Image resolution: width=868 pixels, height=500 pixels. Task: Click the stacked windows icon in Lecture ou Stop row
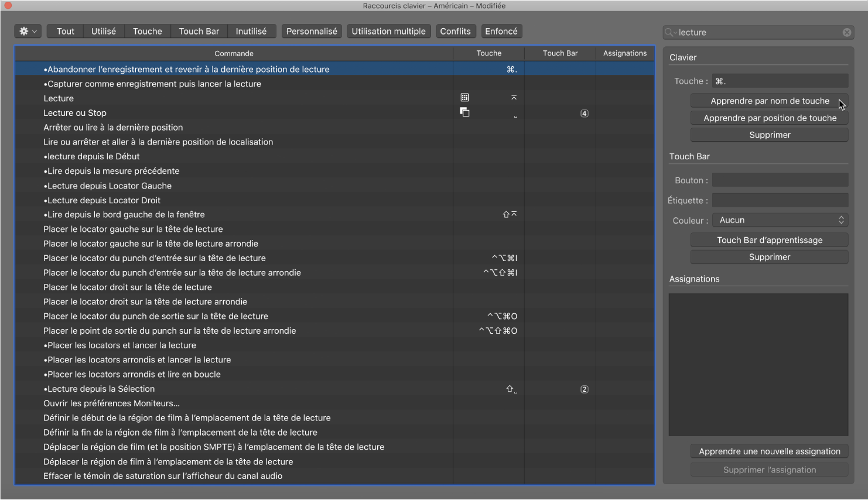coord(464,112)
